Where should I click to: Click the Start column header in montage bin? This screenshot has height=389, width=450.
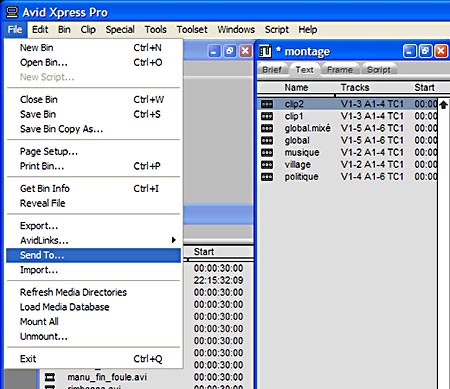click(424, 87)
